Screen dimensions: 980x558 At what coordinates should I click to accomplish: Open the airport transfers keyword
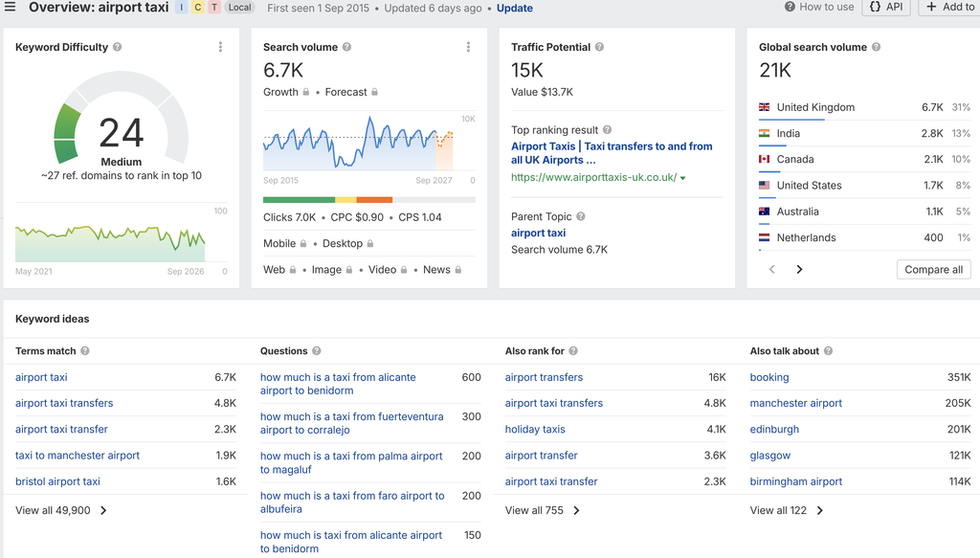(x=544, y=377)
